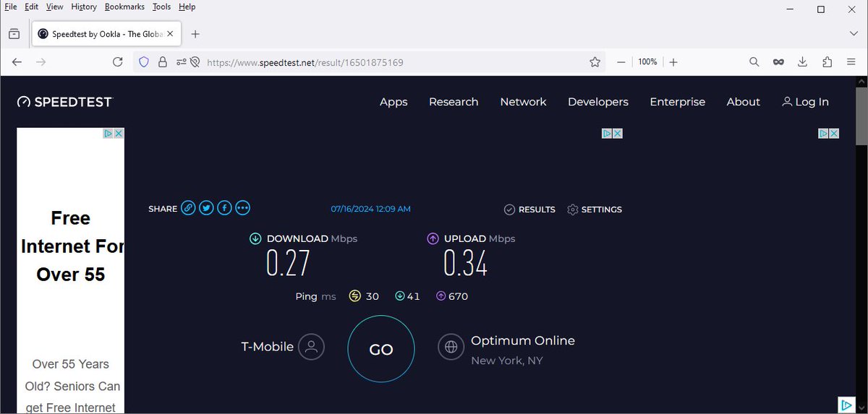Open recent browsing Firefox View icon
This screenshot has width=868, height=414.
coord(14,34)
